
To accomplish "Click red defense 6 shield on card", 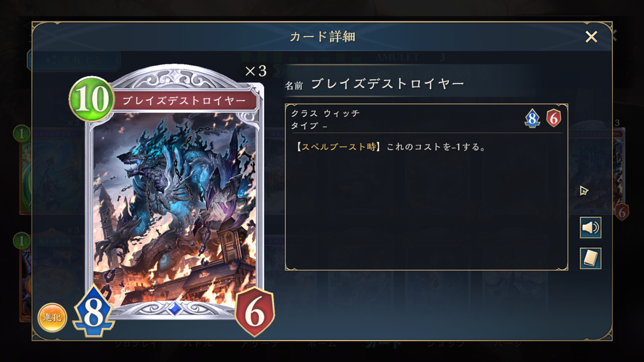I will coord(255,312).
